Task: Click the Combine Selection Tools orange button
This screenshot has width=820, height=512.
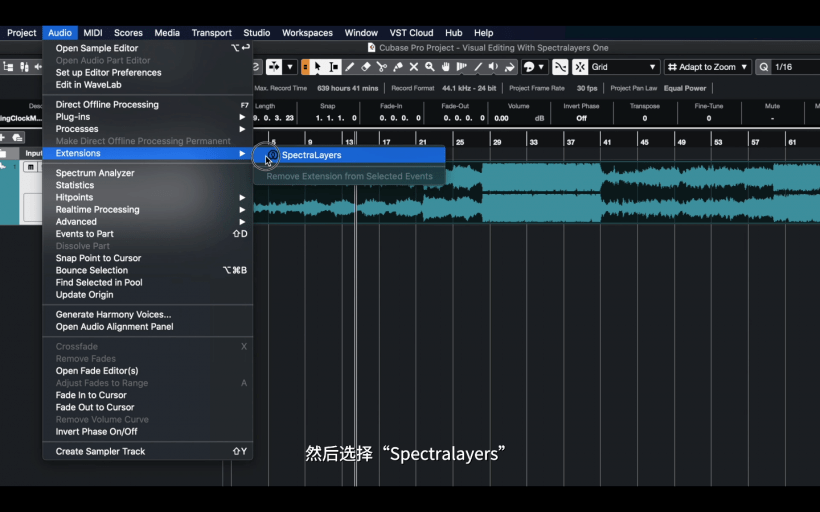Action: click(305, 67)
